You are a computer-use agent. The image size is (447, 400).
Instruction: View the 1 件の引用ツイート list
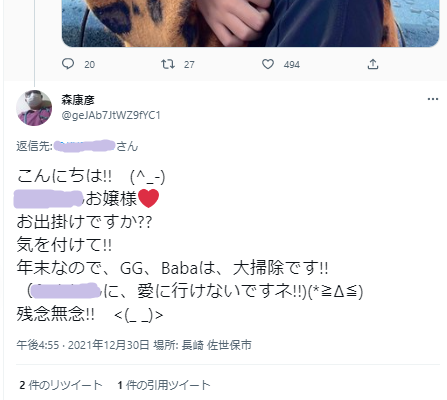point(164,385)
